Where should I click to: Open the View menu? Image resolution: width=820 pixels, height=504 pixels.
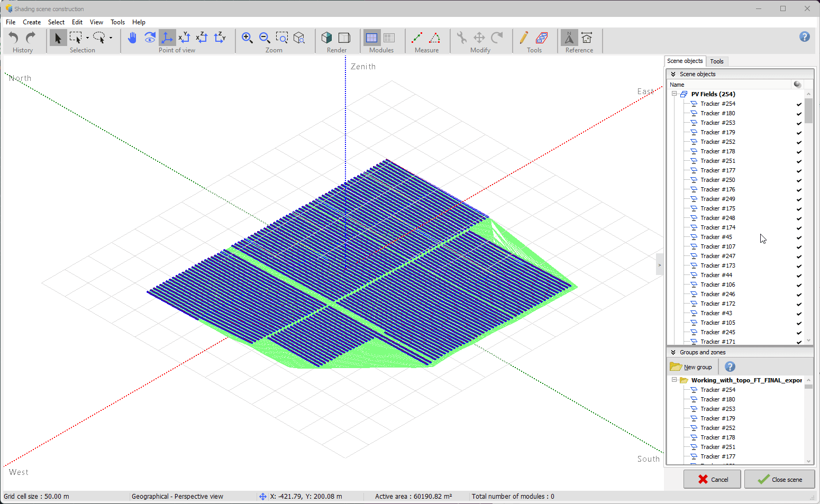coord(96,22)
